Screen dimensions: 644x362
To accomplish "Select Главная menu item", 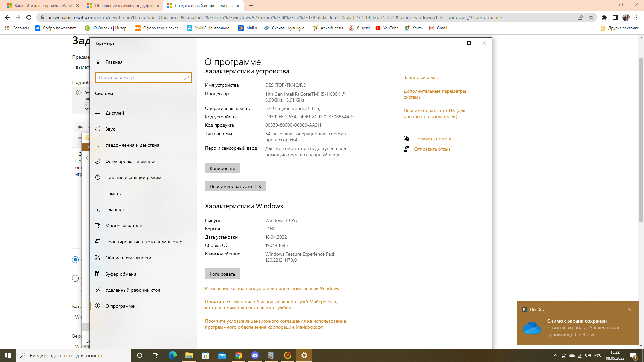I will (x=114, y=62).
